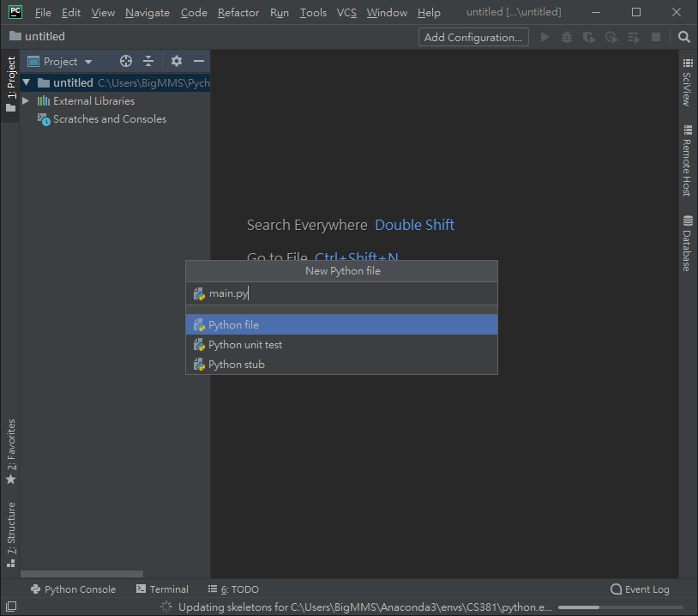Viewport: 698px width, 616px height.
Task: Click the bottom-left tool windows toggle icon
Action: pyautogui.click(x=10, y=607)
